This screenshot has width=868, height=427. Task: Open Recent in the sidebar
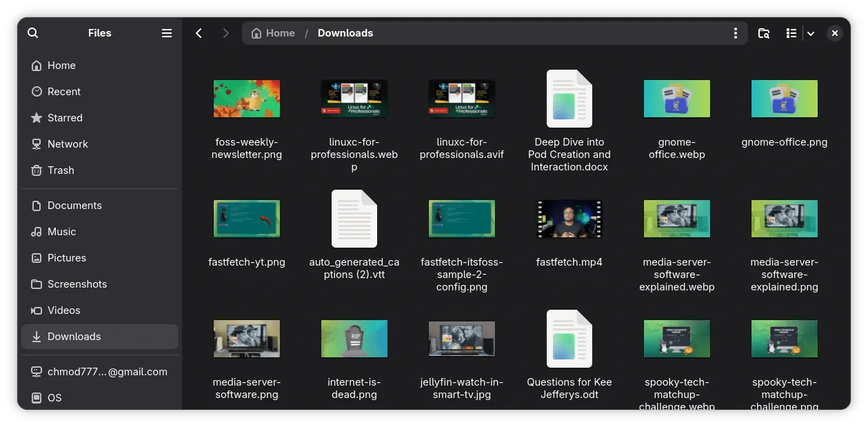pyautogui.click(x=100, y=92)
